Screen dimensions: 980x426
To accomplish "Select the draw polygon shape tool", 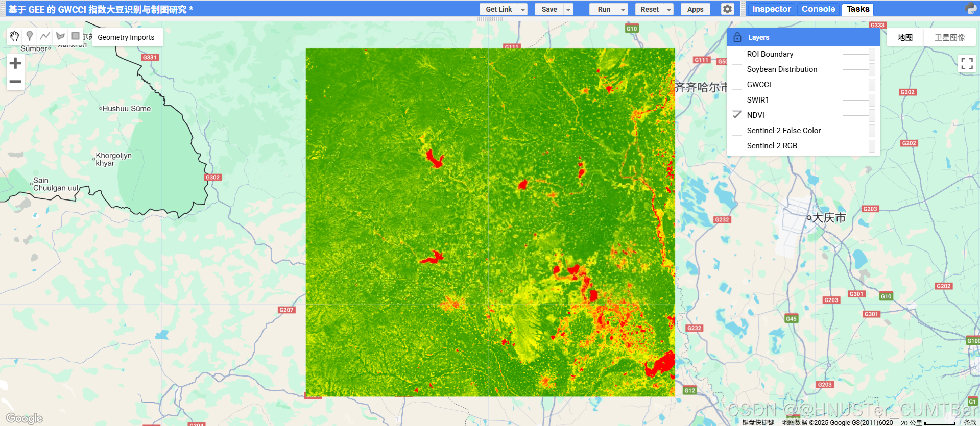I will pos(60,36).
